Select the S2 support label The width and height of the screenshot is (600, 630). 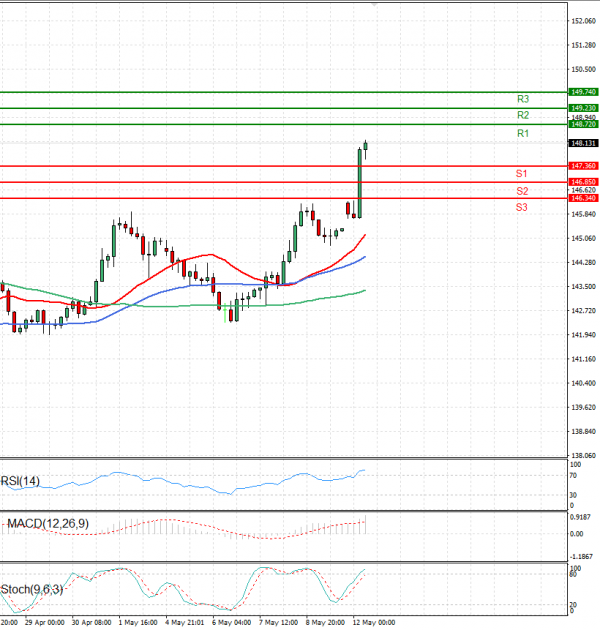tap(522, 191)
